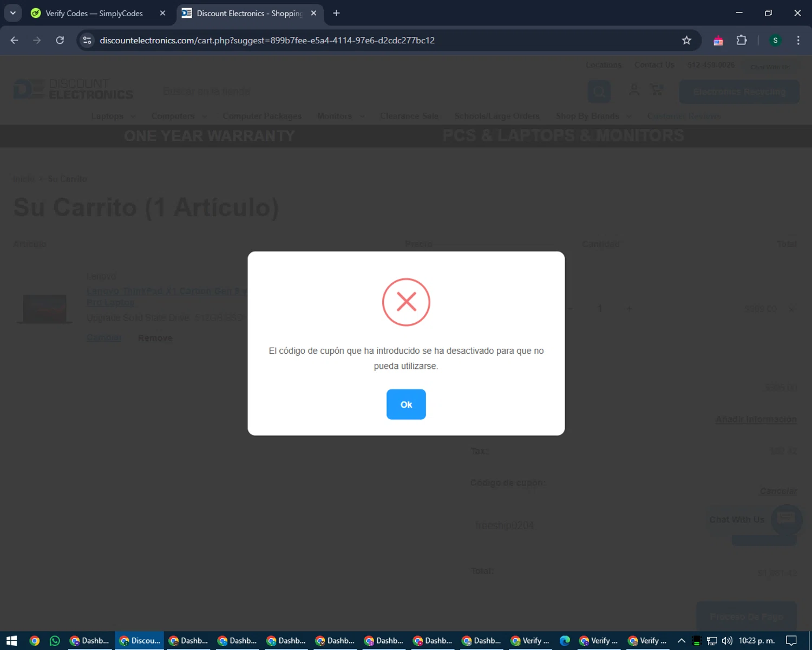The height and width of the screenshot is (650, 812).
Task: Open the Windows Start menu
Action: [12, 641]
